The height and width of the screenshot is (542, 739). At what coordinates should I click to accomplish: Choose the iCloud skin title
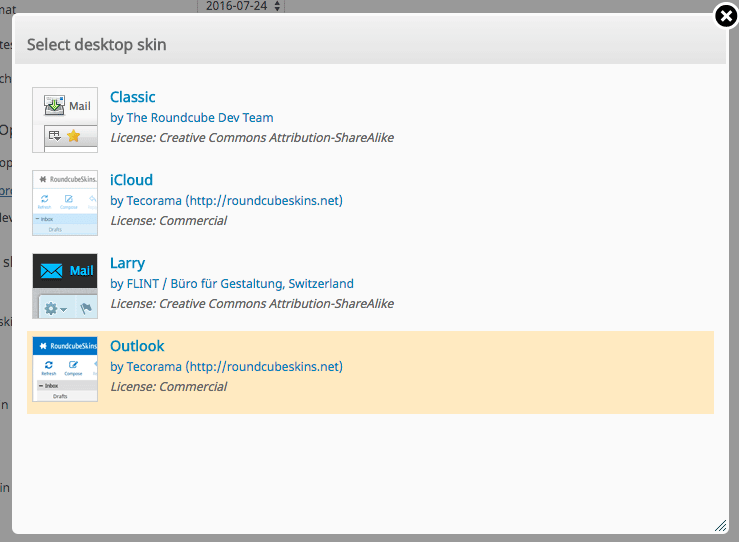point(131,180)
